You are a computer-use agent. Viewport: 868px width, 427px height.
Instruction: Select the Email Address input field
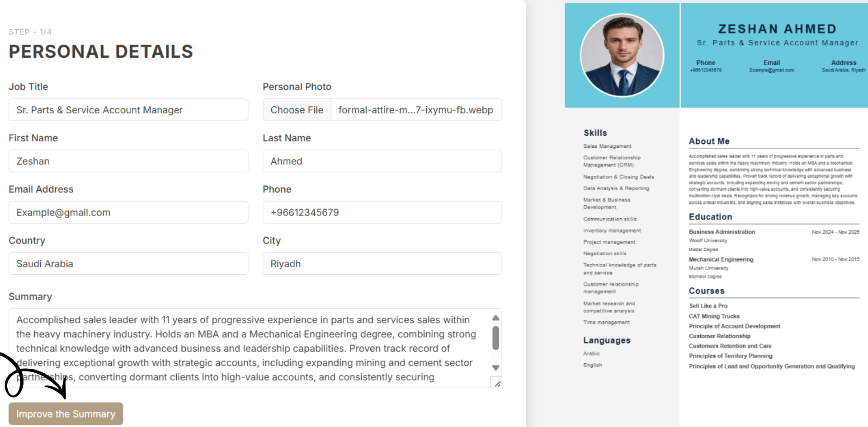128,212
